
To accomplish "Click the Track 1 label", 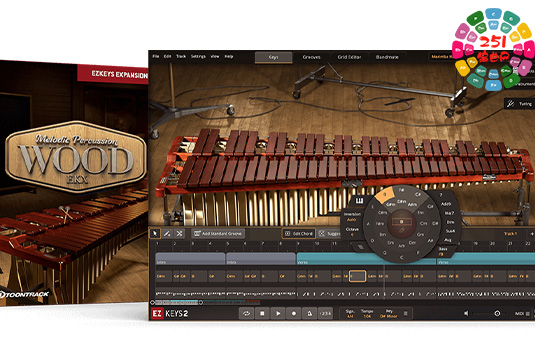I will coord(510,234).
